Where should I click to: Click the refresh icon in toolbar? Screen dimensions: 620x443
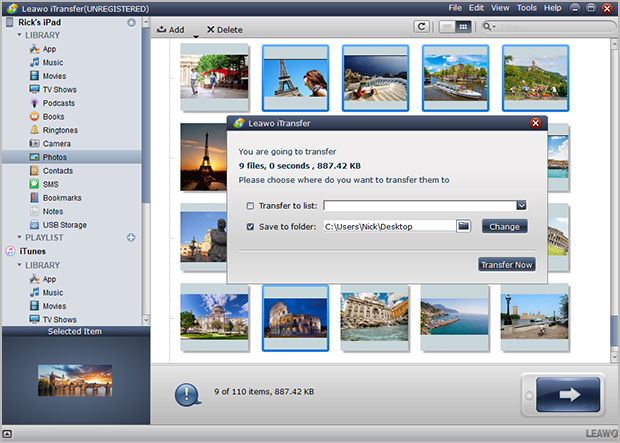(x=422, y=27)
